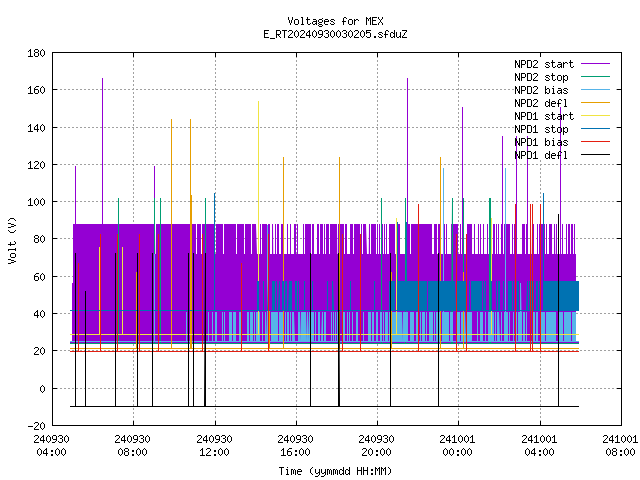Click the 100 y-axis tick label

pos(36,202)
